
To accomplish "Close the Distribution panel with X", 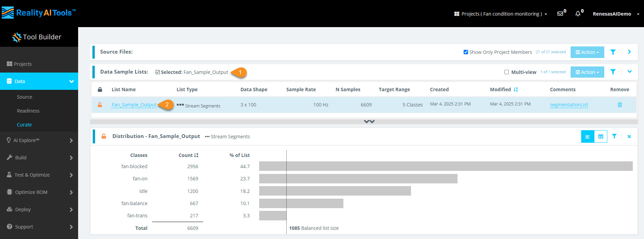I will point(629,137).
